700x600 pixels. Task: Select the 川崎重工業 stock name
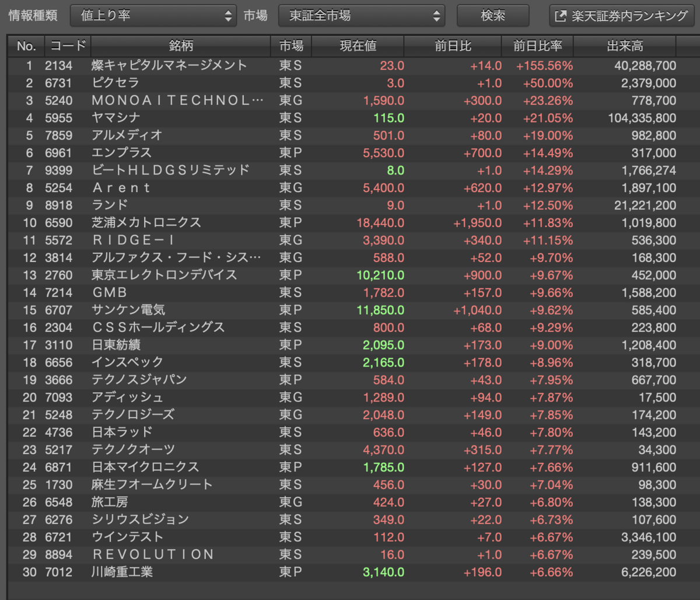pos(122,572)
